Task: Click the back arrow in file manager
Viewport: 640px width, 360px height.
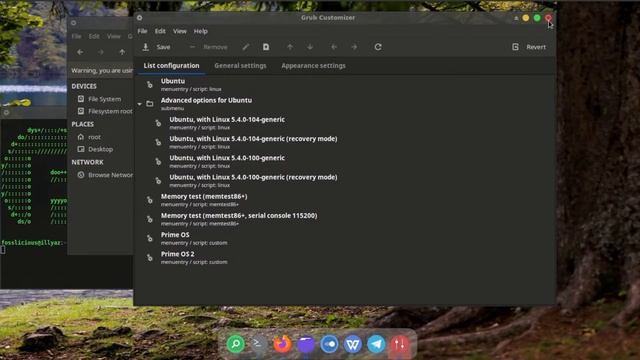Action: coord(80,52)
